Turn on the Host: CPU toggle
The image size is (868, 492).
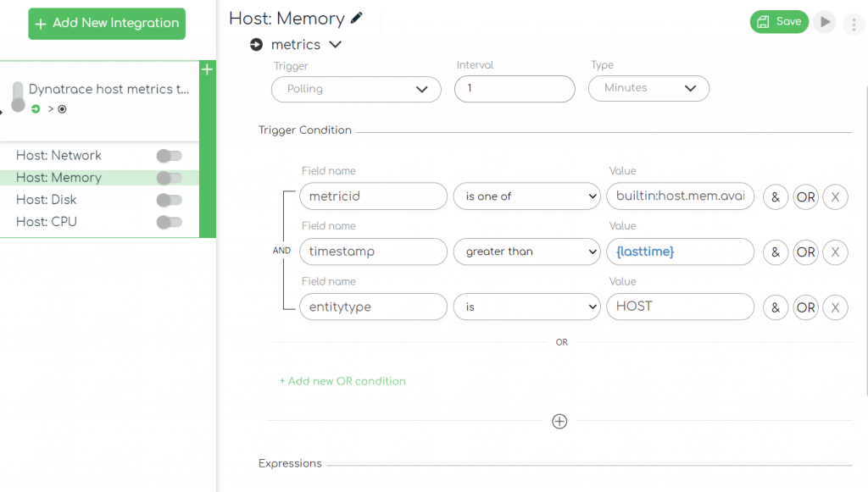169,222
